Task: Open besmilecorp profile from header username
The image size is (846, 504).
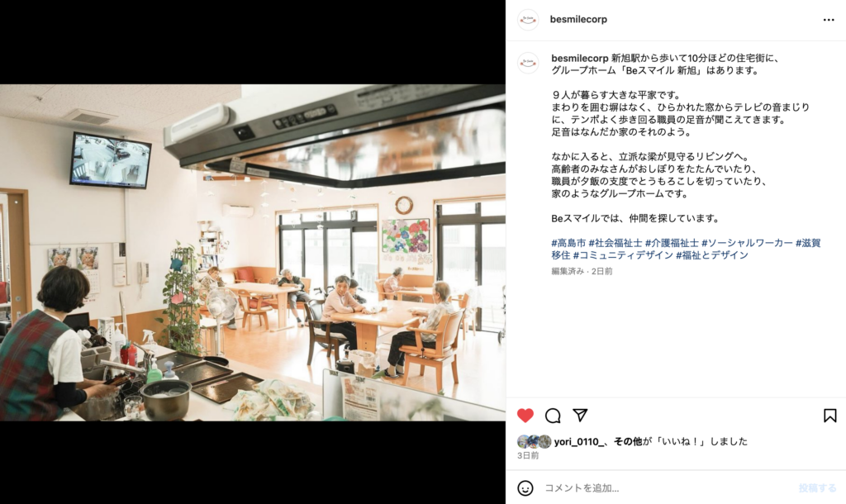Action: point(578,20)
